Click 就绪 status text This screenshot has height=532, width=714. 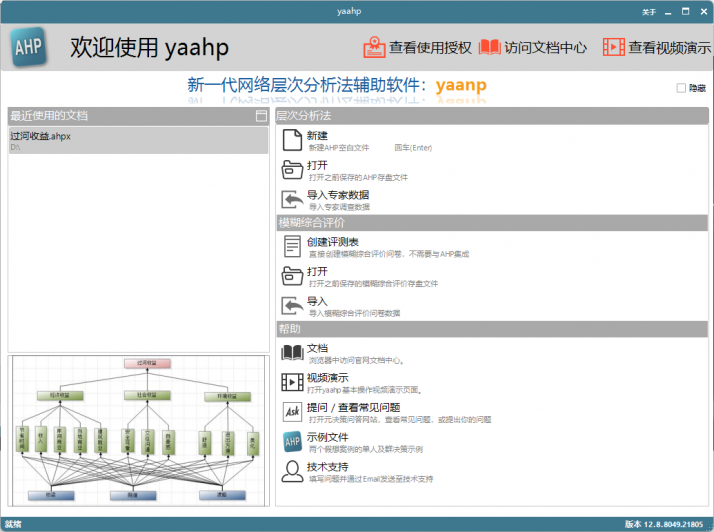13,524
